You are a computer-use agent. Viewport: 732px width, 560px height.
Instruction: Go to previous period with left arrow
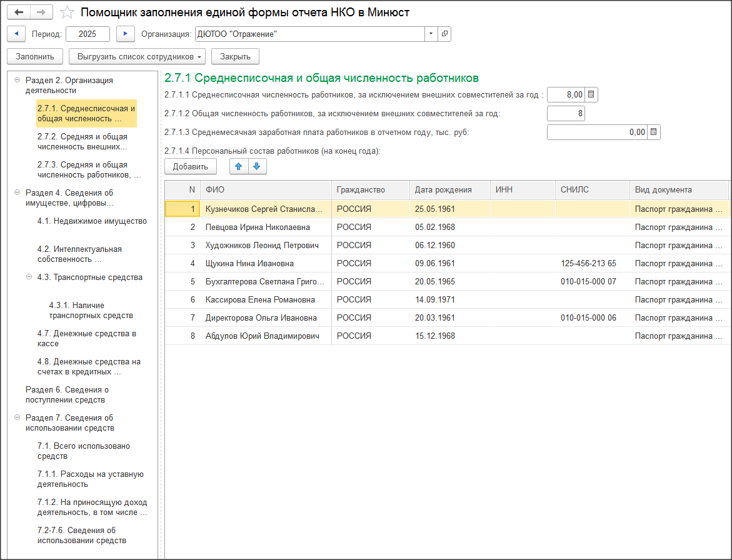coord(16,34)
